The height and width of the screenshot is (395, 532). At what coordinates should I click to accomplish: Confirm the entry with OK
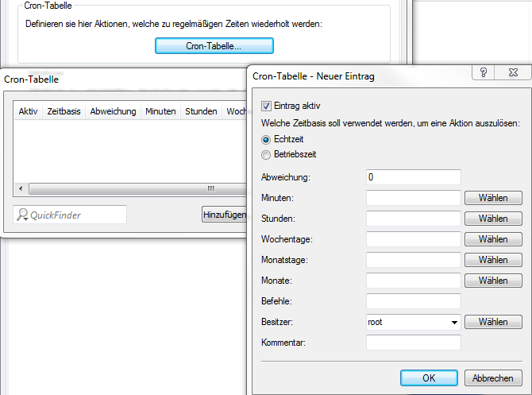pyautogui.click(x=429, y=378)
